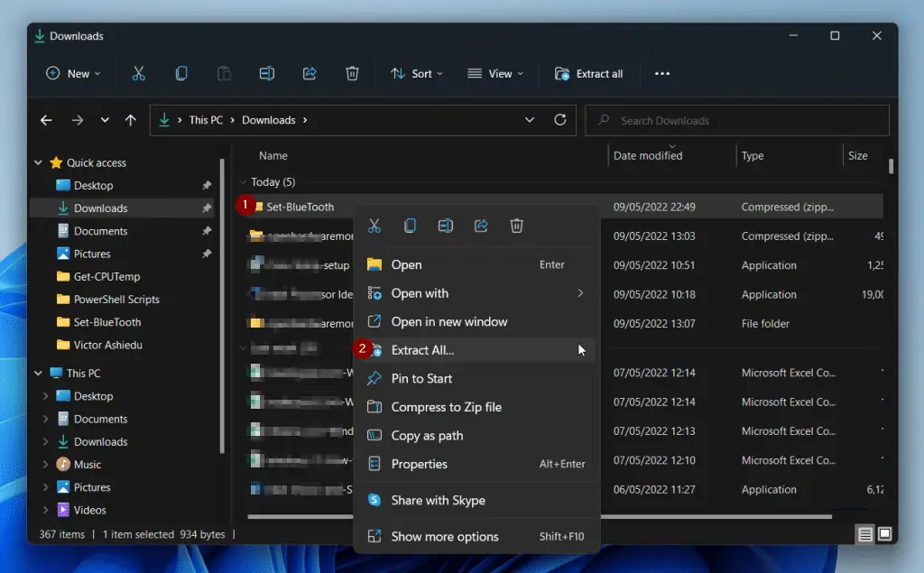Collapse the This PC tree in the sidebar
This screenshot has width=924, height=573.
click(x=38, y=373)
